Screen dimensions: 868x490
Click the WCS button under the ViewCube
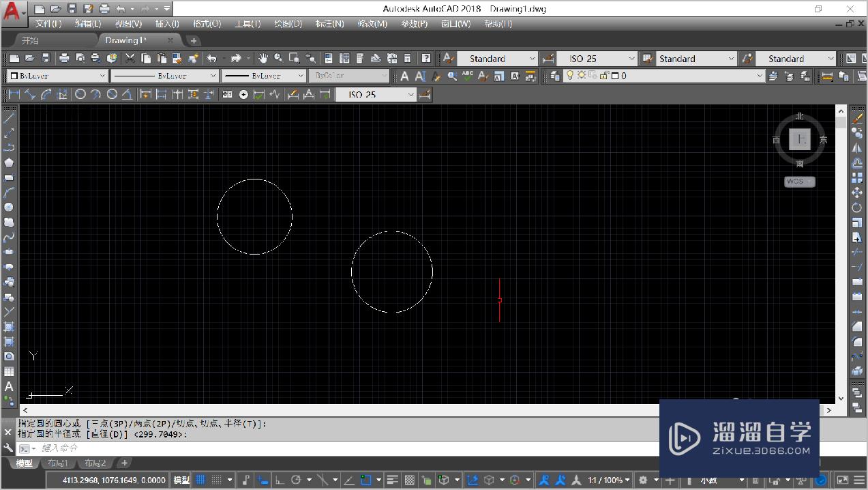[x=799, y=182]
